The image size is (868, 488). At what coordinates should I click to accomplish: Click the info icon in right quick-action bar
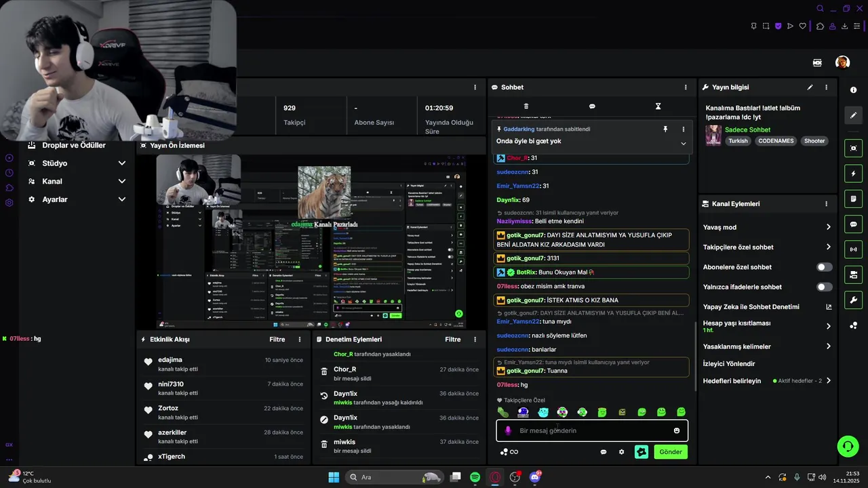853,90
